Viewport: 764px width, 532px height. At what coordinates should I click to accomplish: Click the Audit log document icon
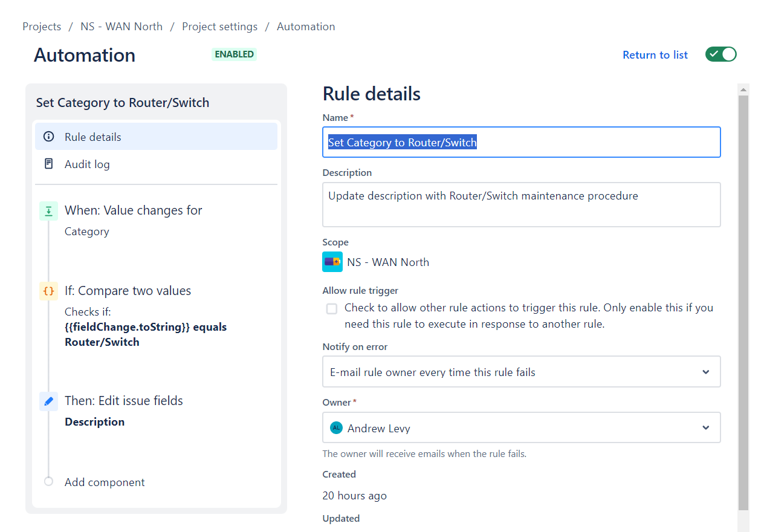pyautogui.click(x=48, y=164)
